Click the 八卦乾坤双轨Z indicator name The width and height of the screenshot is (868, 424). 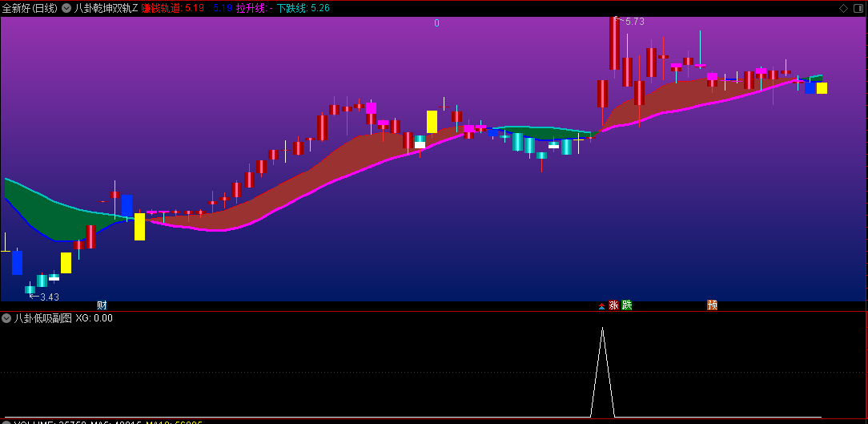pyautogui.click(x=106, y=8)
